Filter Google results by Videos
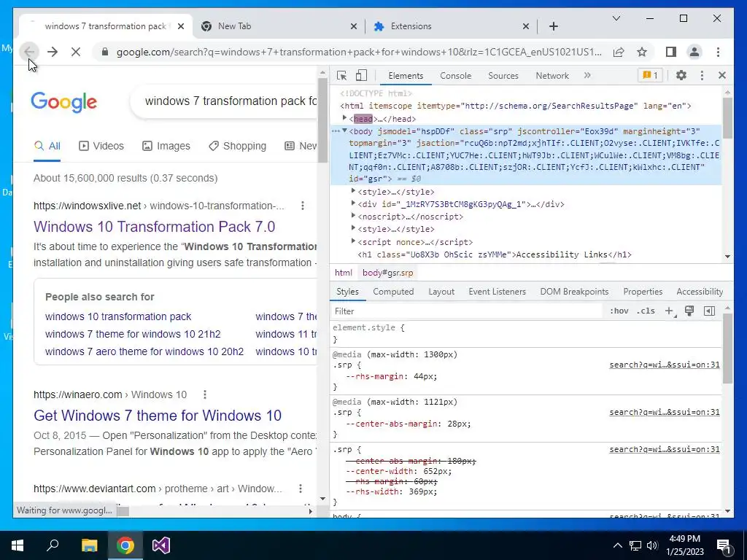 point(101,146)
